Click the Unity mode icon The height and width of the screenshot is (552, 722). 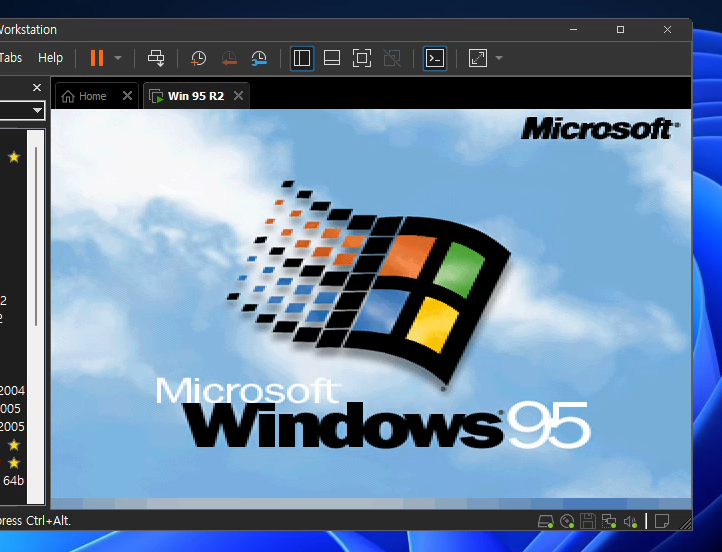(x=392, y=58)
